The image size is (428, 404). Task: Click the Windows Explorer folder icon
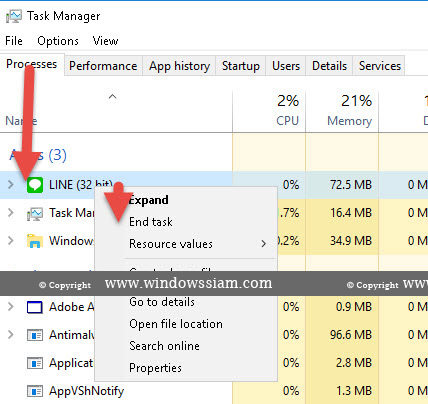35,241
